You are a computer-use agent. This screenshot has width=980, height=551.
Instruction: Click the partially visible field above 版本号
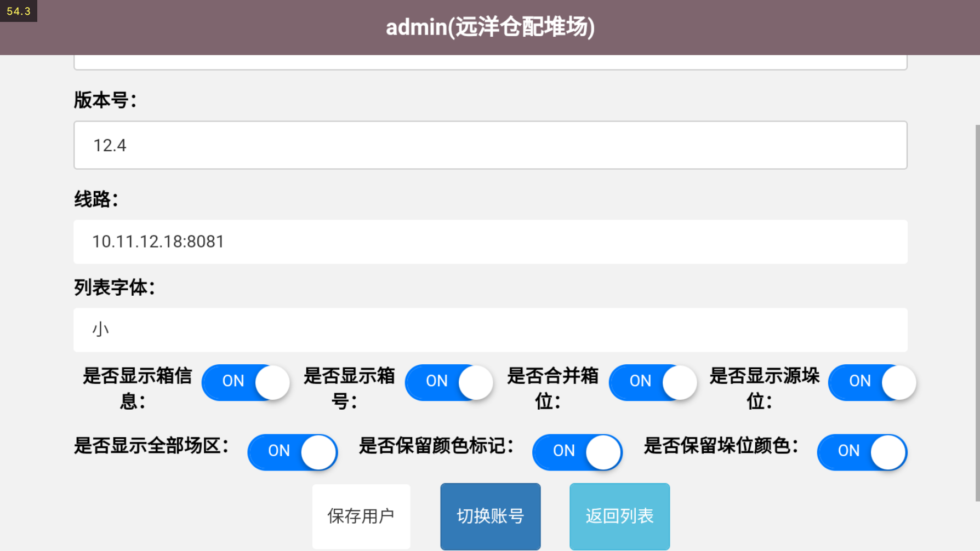coord(490,62)
